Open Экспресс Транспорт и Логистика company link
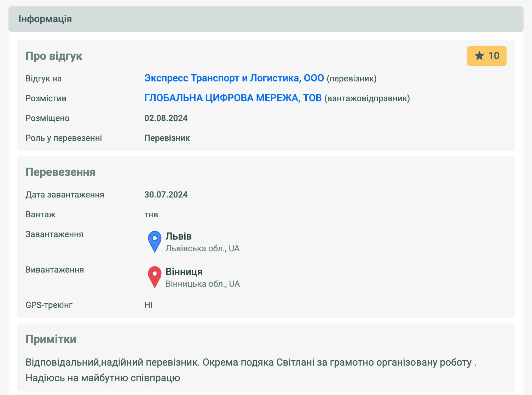 [x=234, y=78]
